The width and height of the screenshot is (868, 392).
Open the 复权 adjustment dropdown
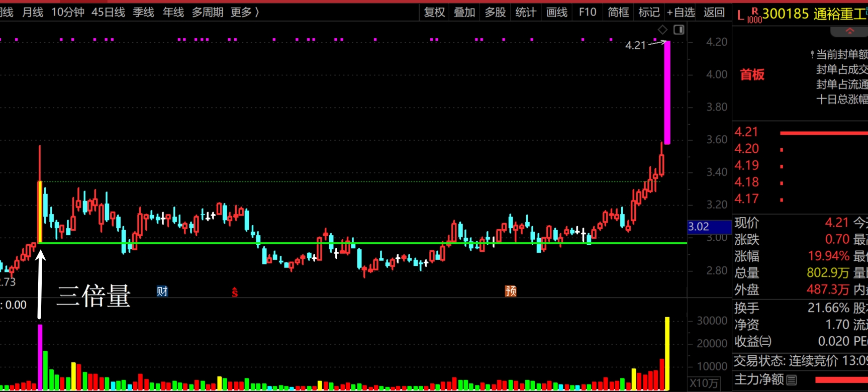pos(434,12)
